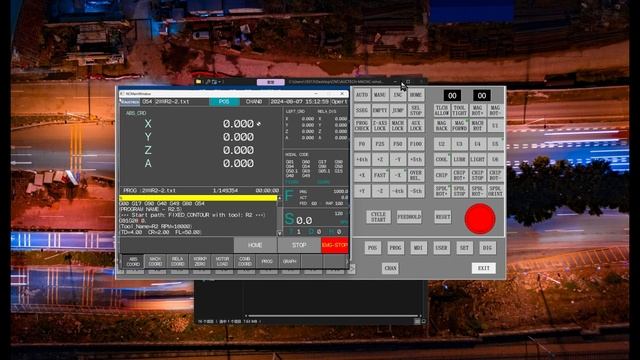Click TLCH ALLOW tool change button
640x360 pixels.
[x=442, y=111]
